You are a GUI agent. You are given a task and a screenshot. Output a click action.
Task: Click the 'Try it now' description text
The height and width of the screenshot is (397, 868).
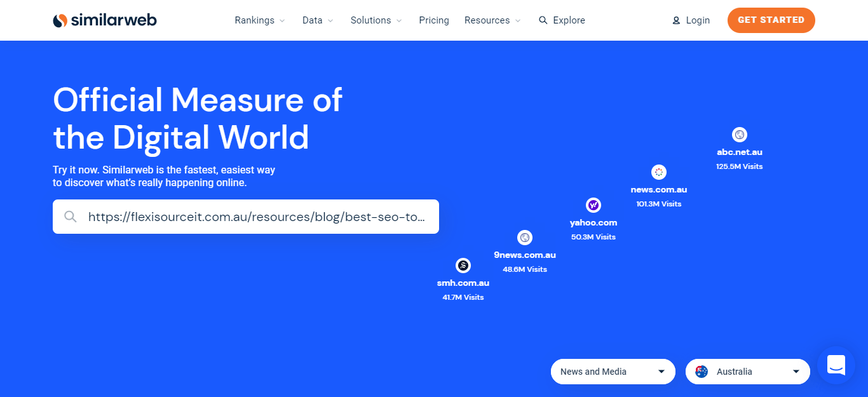click(164, 177)
